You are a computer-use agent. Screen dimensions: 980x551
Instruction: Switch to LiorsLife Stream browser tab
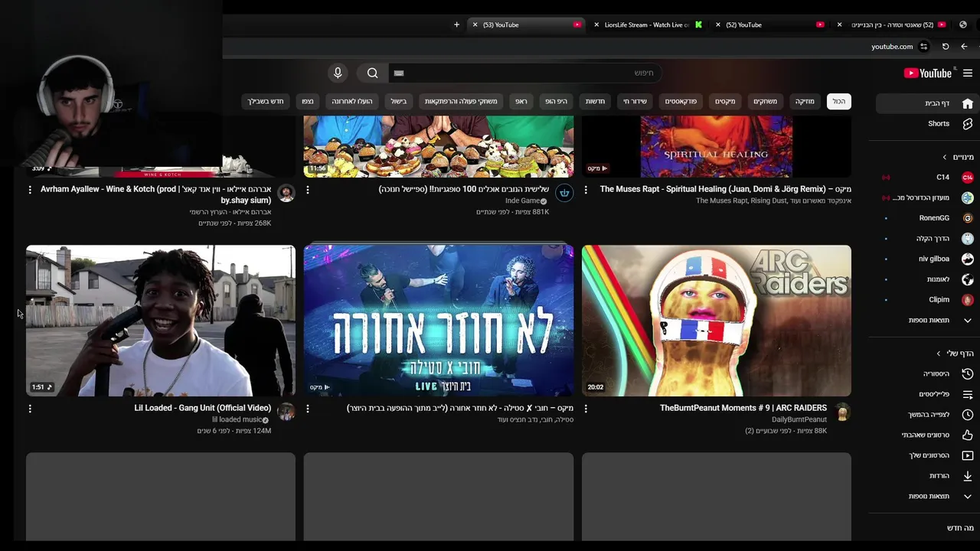(x=647, y=24)
